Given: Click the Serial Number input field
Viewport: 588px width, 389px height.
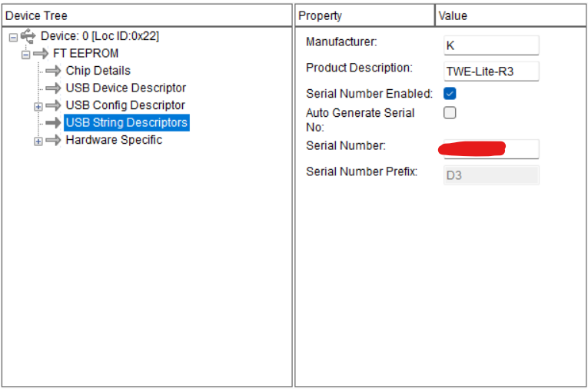Looking at the screenshot, I should 491,149.
